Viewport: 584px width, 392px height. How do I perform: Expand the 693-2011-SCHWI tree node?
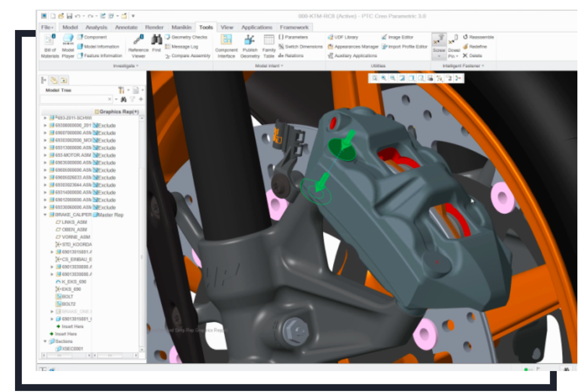(x=45, y=118)
